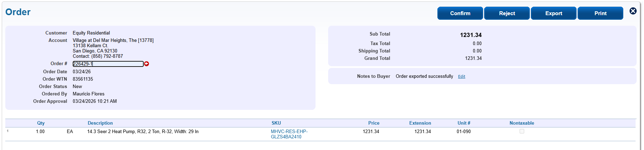Screen dimensions: 644x150
Task: Select the SKU column header
Action: point(276,123)
